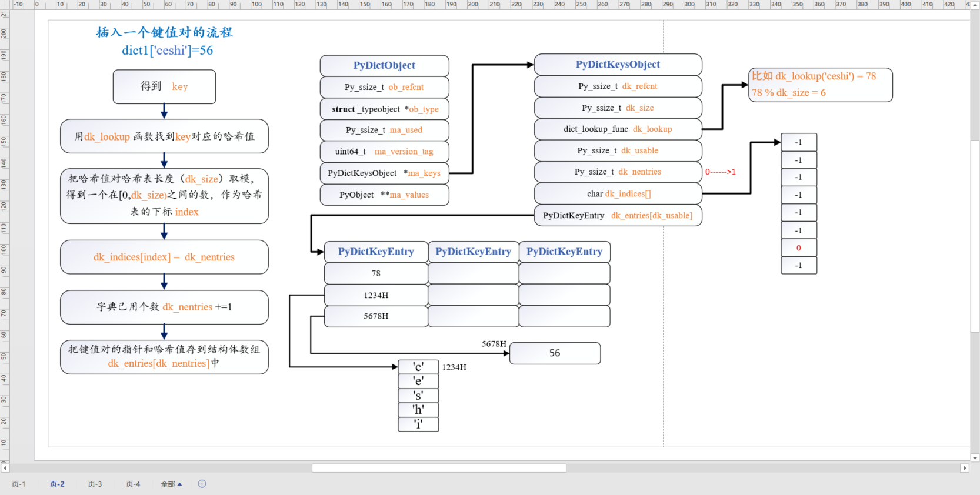Select the Py_ssize_t dk_refcnt field
The width and height of the screenshot is (980, 495).
coord(618,86)
